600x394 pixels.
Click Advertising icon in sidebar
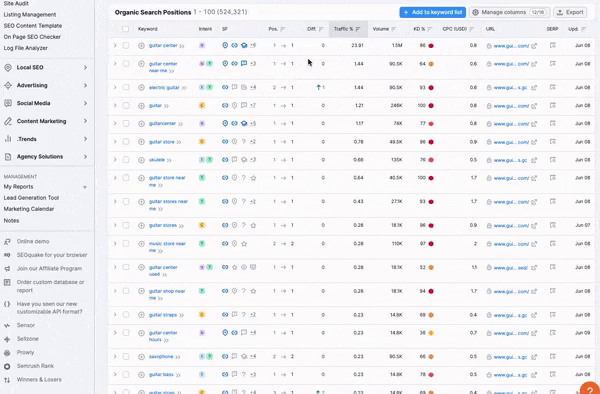point(8,85)
